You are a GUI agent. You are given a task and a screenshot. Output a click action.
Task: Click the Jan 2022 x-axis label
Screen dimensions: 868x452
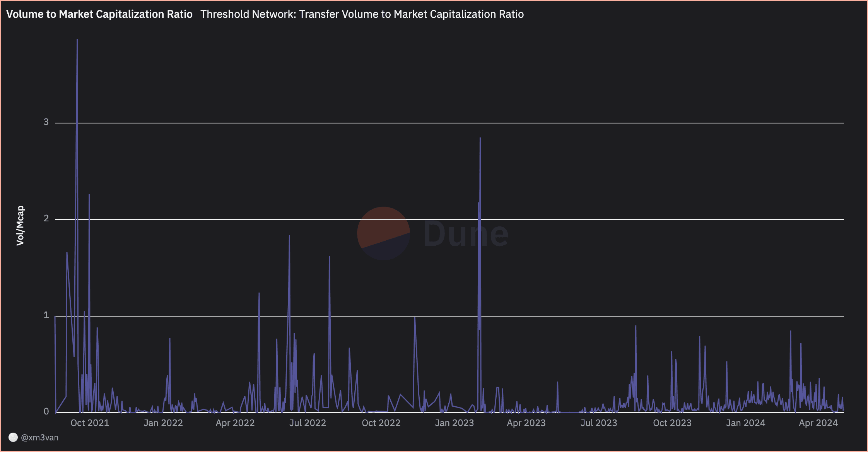click(163, 423)
